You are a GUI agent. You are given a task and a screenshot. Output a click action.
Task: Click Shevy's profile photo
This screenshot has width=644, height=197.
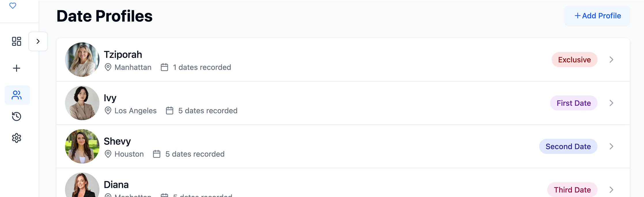82,146
